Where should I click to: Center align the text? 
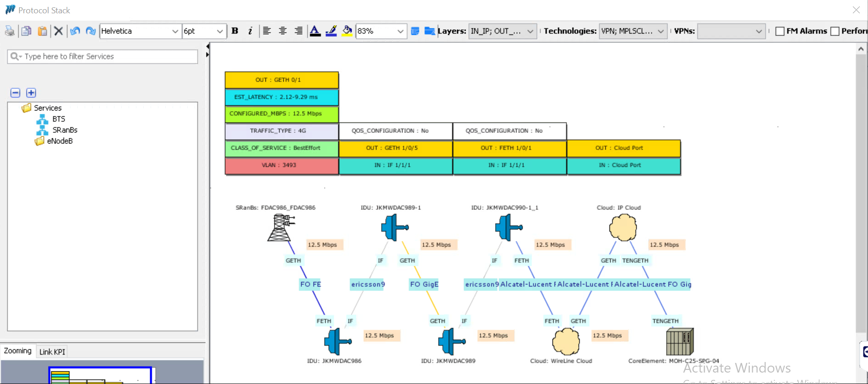coord(282,31)
